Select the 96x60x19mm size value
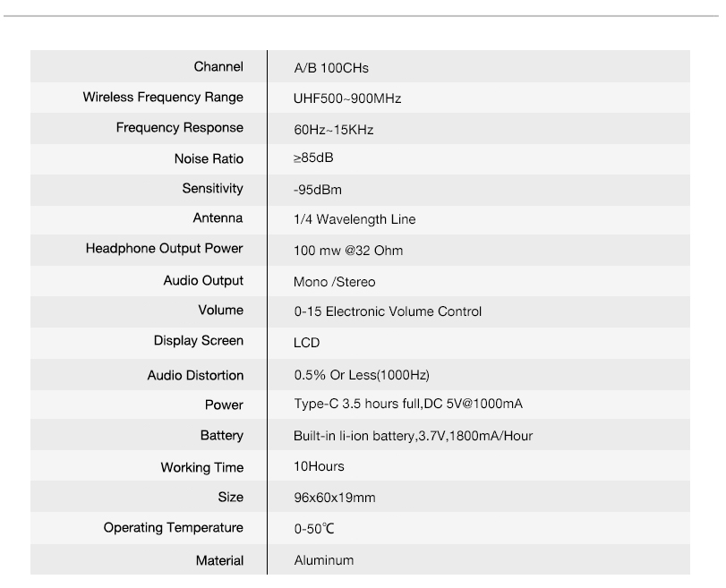 [334, 498]
